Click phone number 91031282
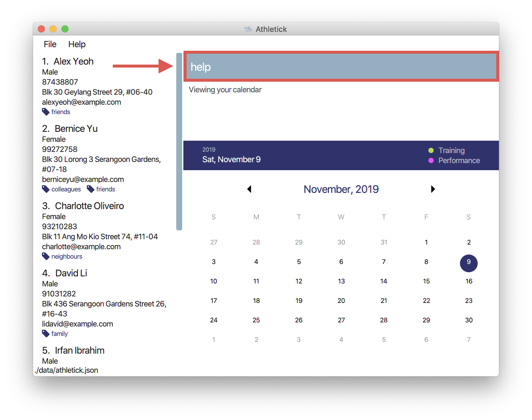 click(x=59, y=294)
